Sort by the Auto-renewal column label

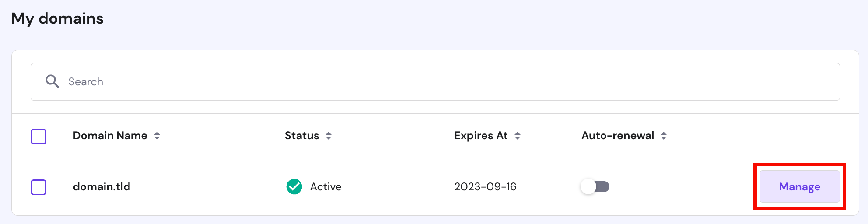point(617,136)
